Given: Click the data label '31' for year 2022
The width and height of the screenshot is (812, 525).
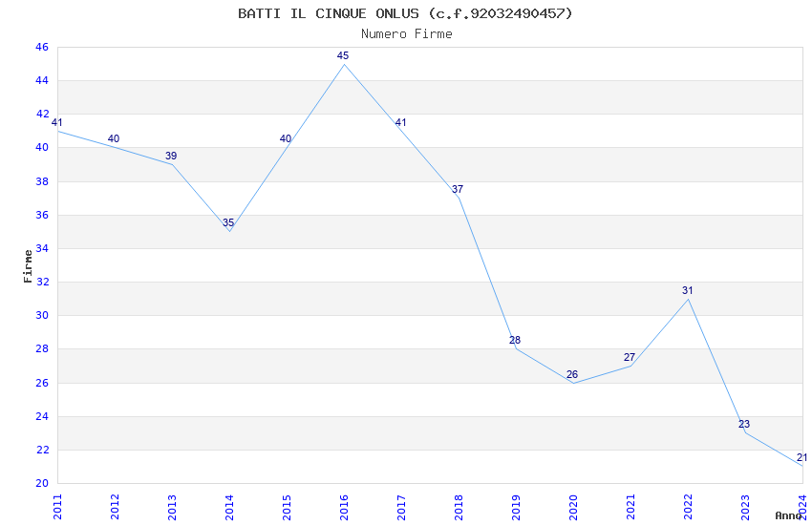Looking at the screenshot, I should tap(687, 291).
